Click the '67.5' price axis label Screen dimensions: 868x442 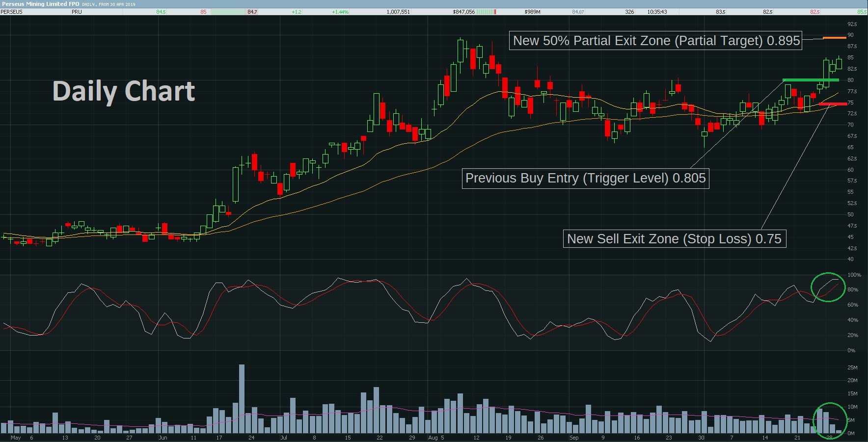852,136
